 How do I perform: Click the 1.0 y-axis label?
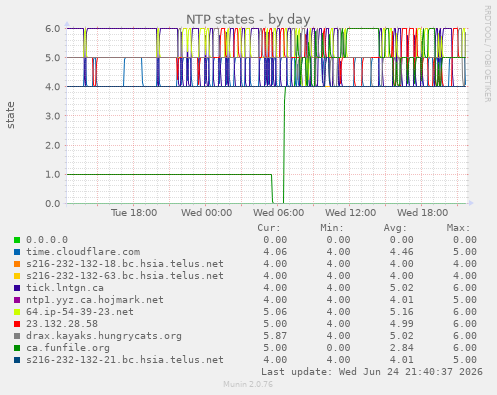(53, 174)
